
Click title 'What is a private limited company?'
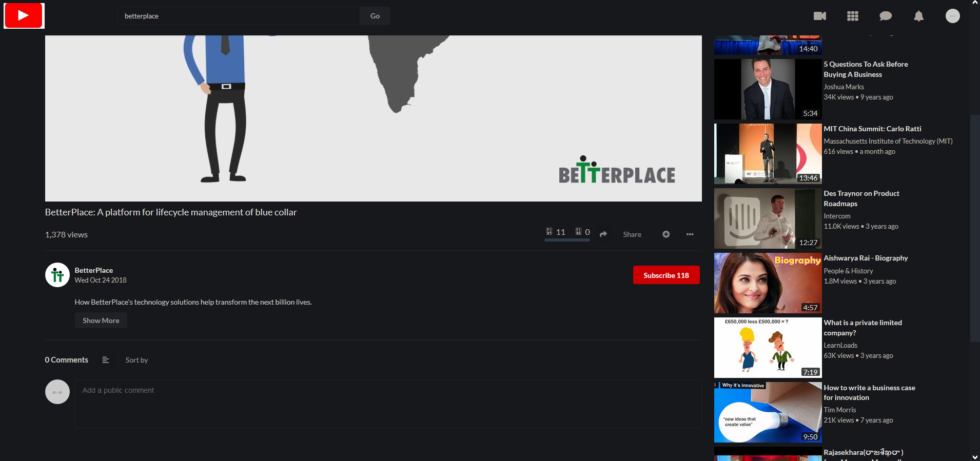click(x=863, y=328)
